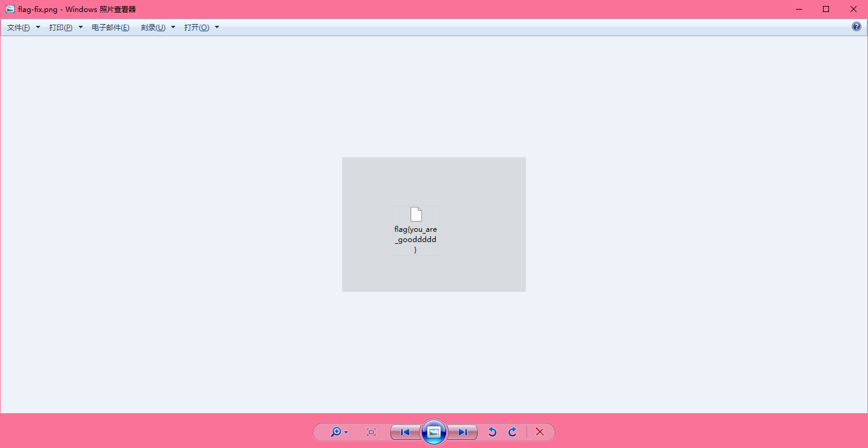
Task: Click the actual size icon
Action: click(371, 432)
